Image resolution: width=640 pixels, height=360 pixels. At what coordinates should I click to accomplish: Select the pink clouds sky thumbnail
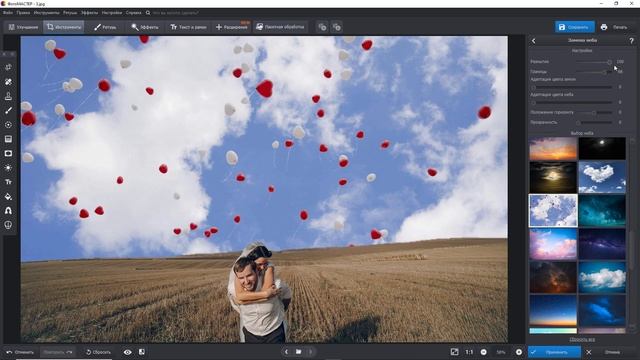tap(553, 244)
